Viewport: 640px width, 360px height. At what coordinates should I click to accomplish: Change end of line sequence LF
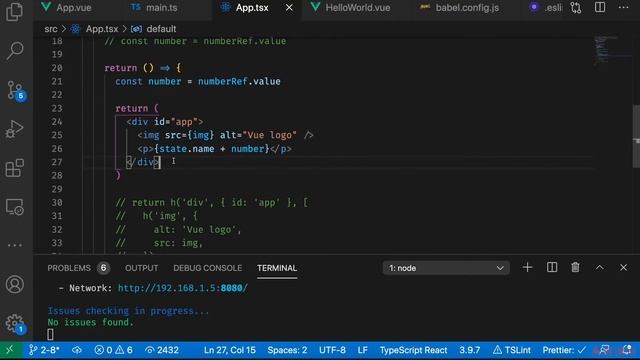[362, 350]
